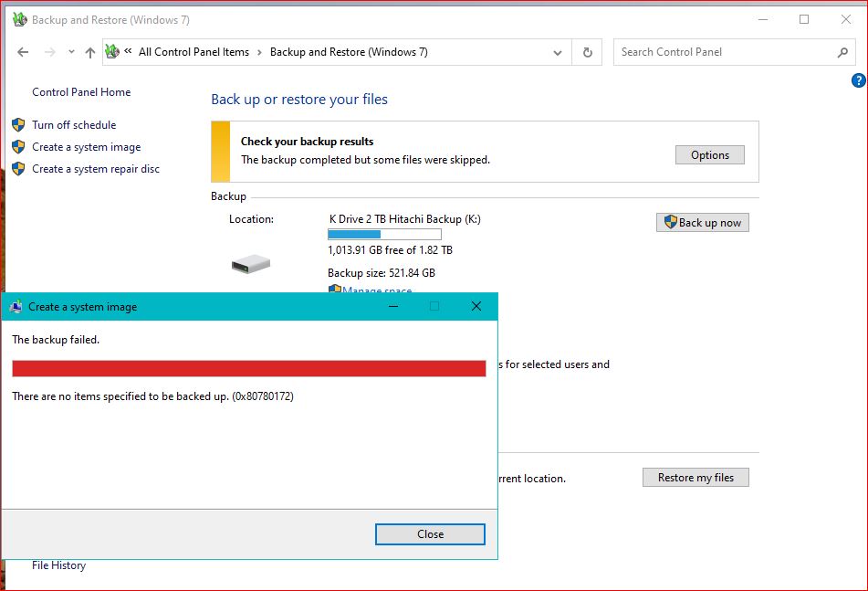Click the shield icon beside Create a system image

pos(18,147)
